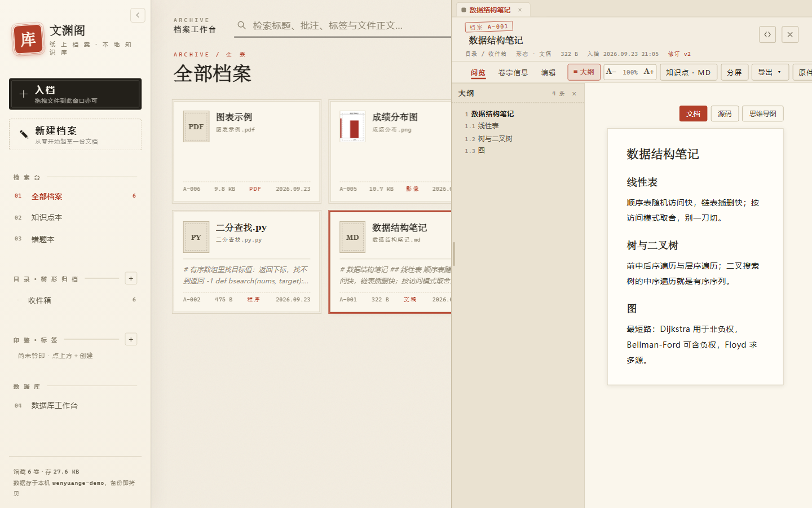Open 全部档案 in the sidebar

(x=76, y=196)
